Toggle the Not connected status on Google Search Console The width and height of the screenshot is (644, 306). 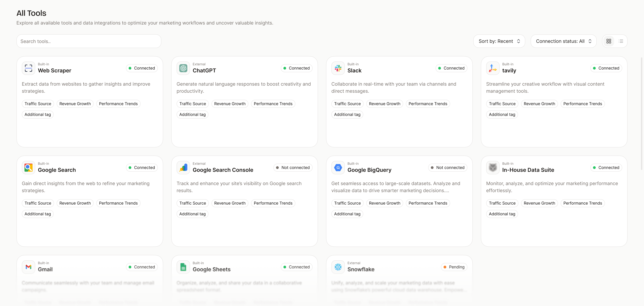click(293, 167)
